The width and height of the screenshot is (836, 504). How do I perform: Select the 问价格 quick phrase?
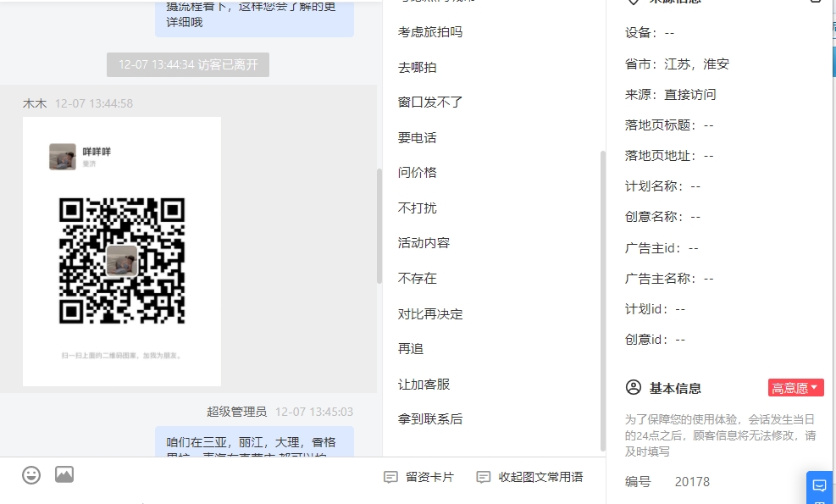coord(417,172)
